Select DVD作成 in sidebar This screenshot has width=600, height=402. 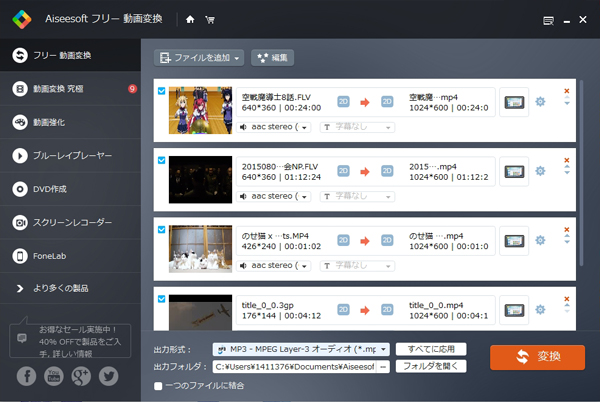tap(70, 189)
